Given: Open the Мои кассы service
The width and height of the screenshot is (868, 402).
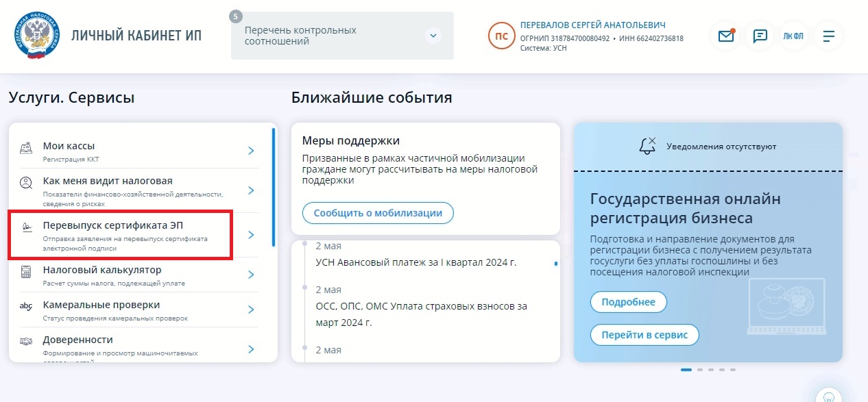Looking at the screenshot, I should click(x=138, y=151).
